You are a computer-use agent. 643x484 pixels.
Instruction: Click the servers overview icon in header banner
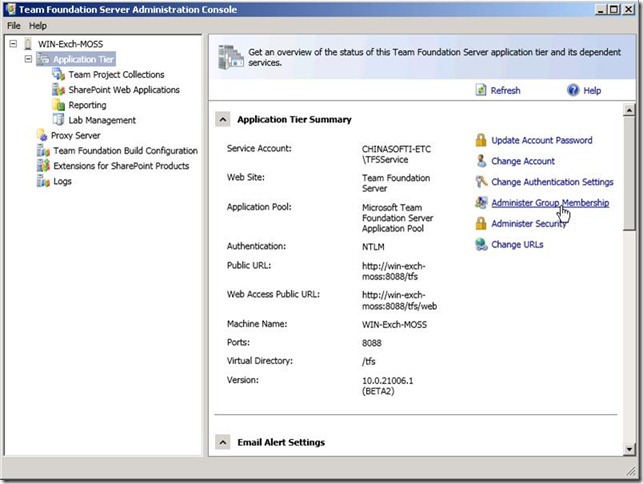(x=230, y=57)
